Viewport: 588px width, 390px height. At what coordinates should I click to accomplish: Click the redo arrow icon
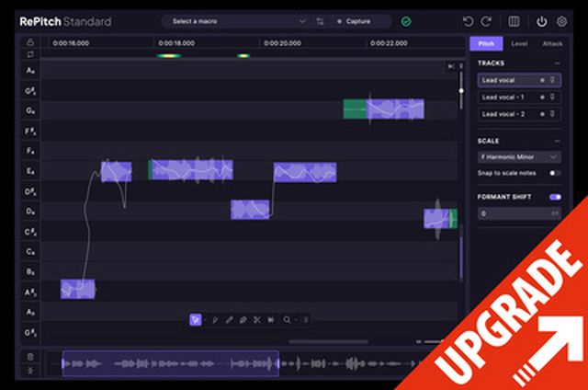[486, 21]
